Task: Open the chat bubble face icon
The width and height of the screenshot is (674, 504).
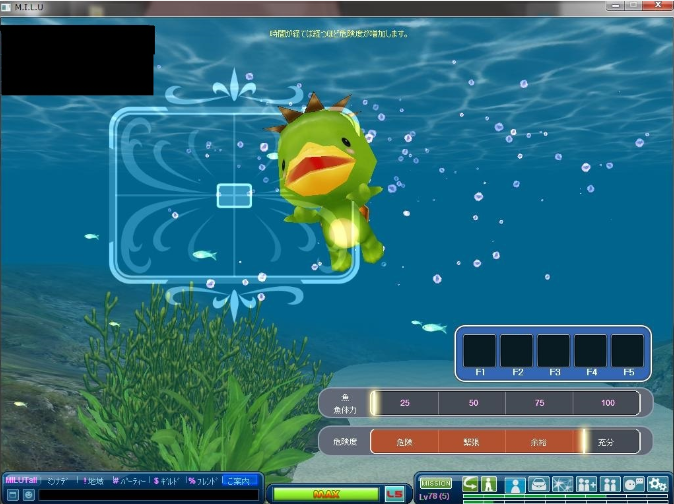Action: (634, 485)
